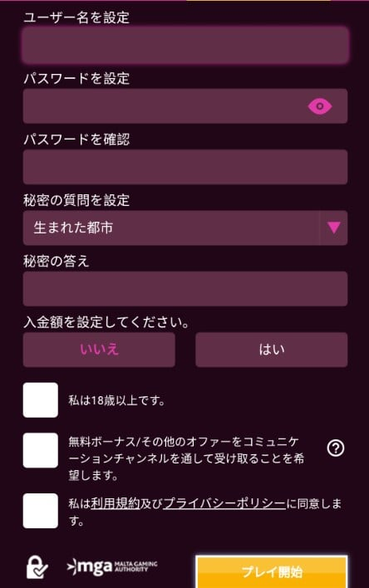Tick the terms and privacy agreement checkbox

click(x=41, y=511)
